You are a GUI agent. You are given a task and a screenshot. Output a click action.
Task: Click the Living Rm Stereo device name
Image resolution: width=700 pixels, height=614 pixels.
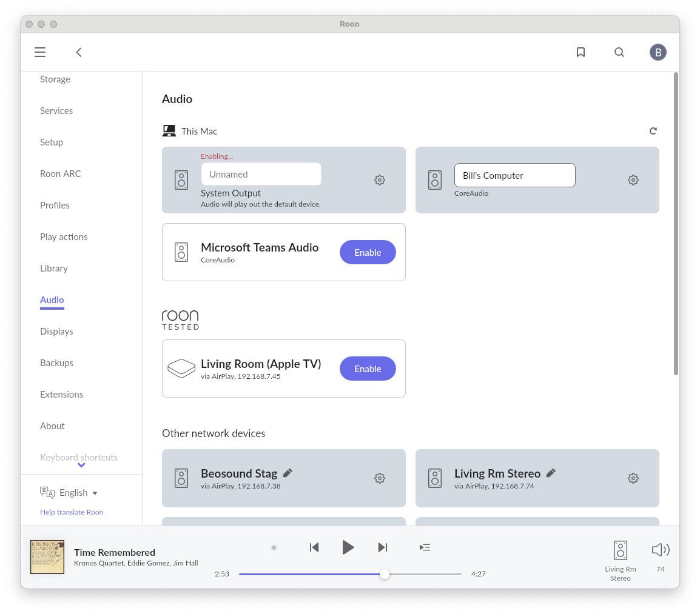click(497, 473)
